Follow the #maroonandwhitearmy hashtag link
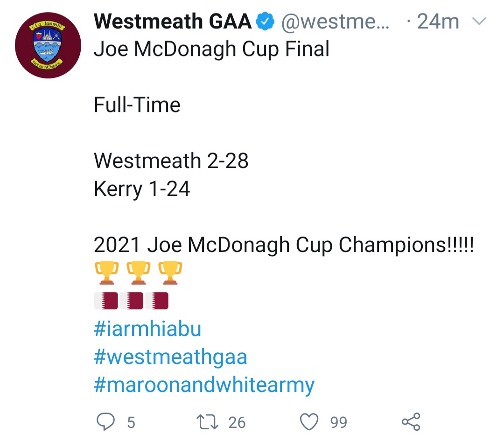Screen dimensions: 504x441 pos(204,385)
